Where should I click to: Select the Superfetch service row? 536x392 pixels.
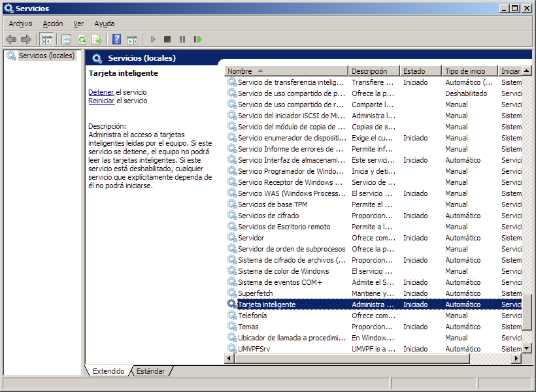point(255,293)
